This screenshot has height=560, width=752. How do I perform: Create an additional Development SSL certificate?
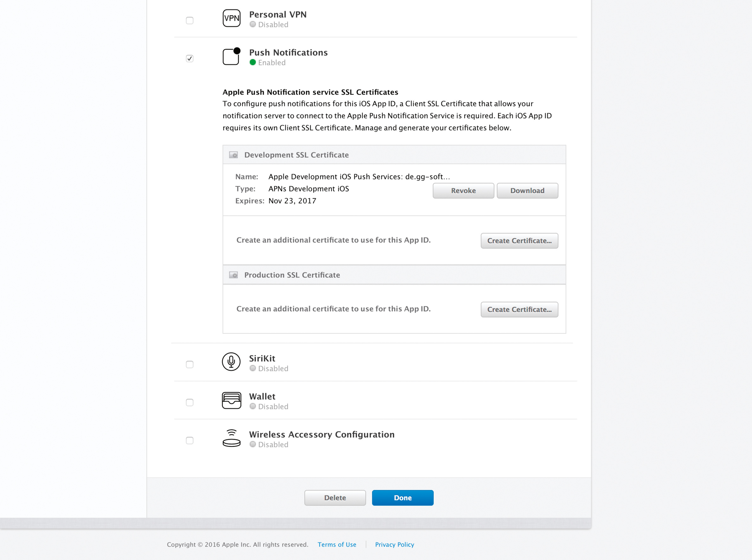[x=519, y=241]
